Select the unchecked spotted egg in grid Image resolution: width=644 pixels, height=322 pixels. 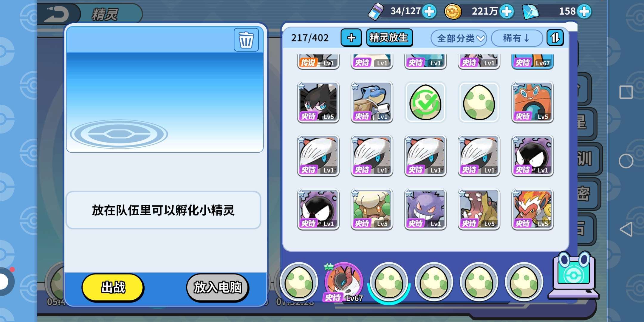(479, 102)
